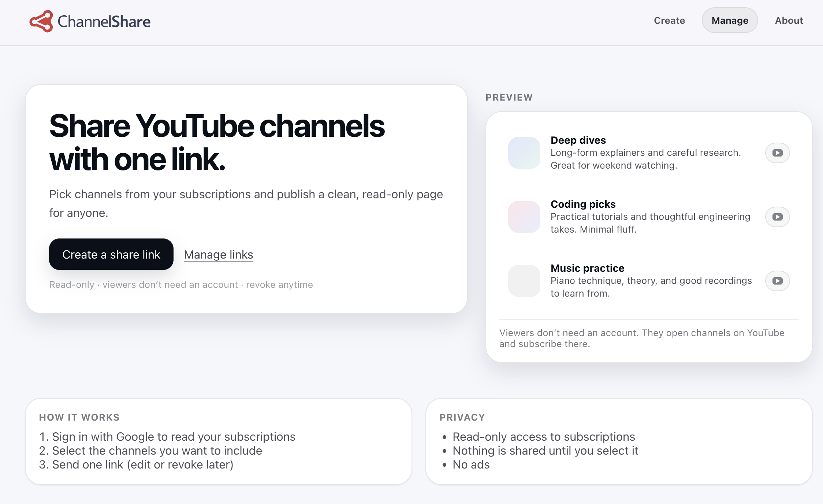Select the Deep dives channel title
823x504 pixels.
(578, 140)
